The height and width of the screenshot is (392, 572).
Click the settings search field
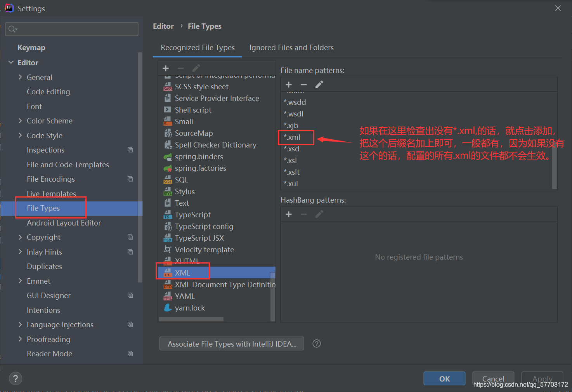[x=72, y=29]
